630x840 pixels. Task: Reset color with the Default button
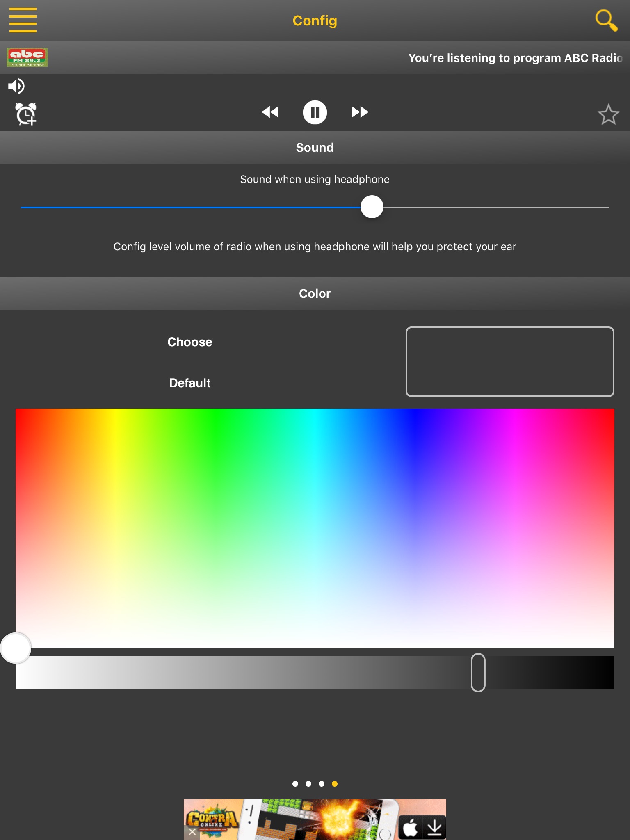pos(189,383)
